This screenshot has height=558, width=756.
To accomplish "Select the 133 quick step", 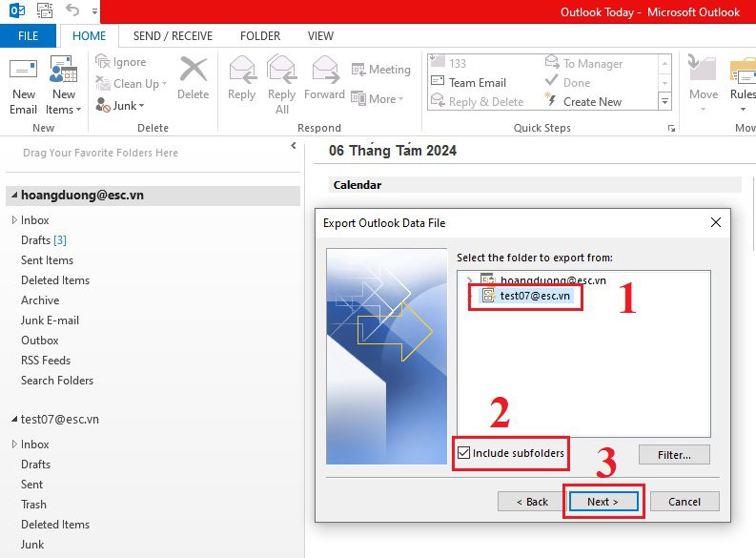I will point(448,63).
